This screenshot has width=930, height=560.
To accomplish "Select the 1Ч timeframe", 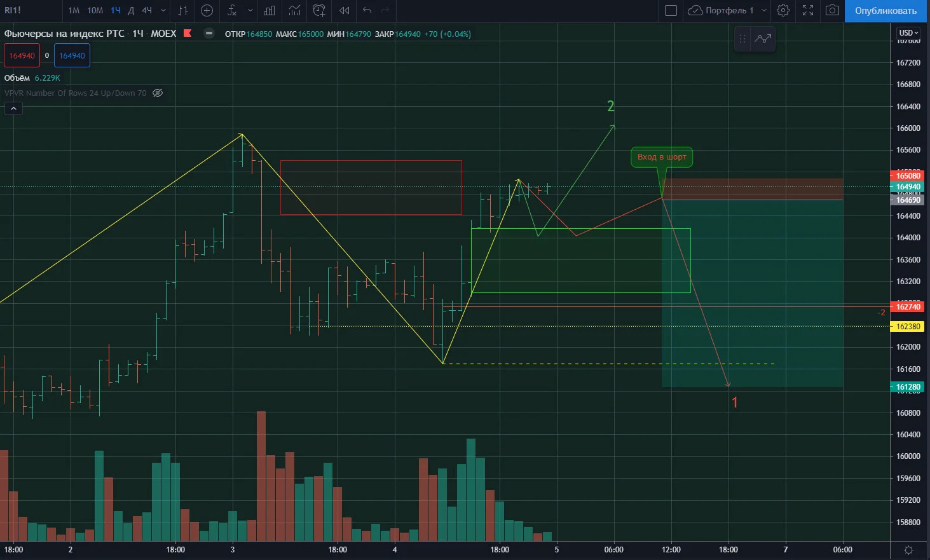I will [x=116, y=10].
